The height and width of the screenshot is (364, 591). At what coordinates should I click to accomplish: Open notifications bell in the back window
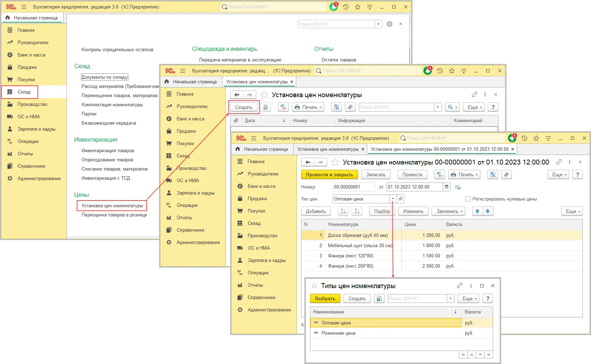click(x=334, y=7)
